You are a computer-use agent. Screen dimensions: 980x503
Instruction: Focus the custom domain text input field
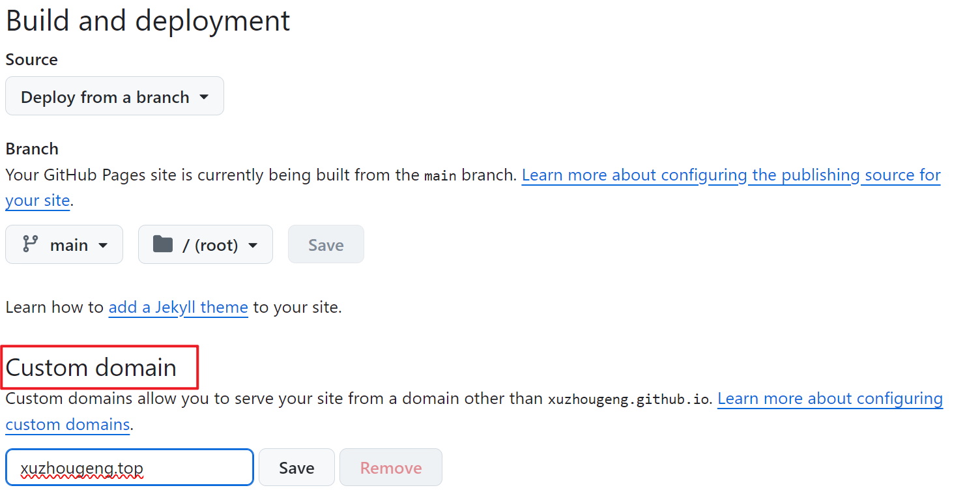[x=129, y=468]
